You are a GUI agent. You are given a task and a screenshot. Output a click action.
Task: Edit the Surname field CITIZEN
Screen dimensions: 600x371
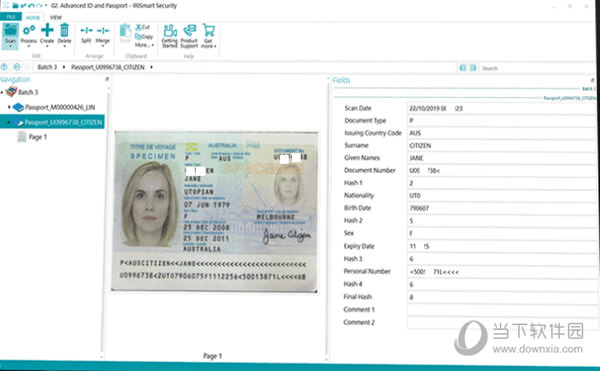501,145
